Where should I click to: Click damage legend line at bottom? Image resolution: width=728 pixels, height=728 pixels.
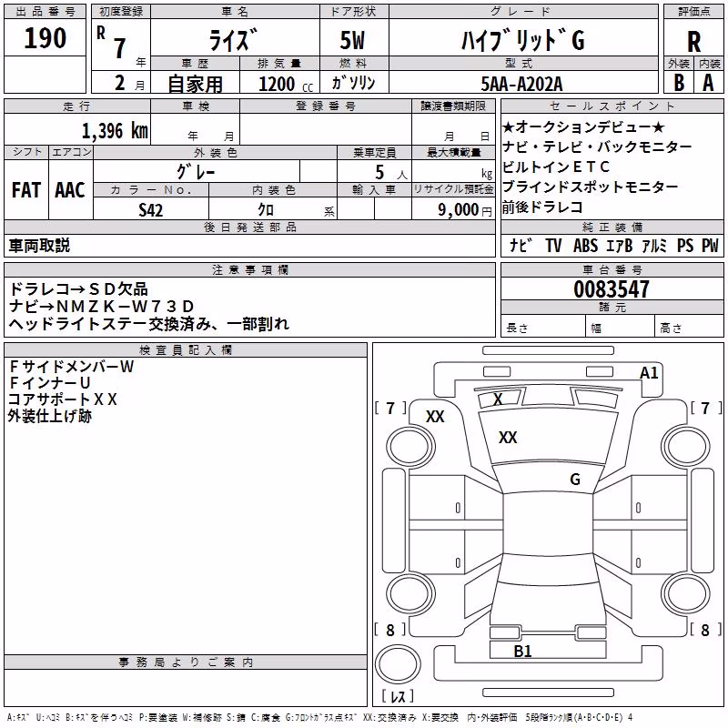coord(320,717)
